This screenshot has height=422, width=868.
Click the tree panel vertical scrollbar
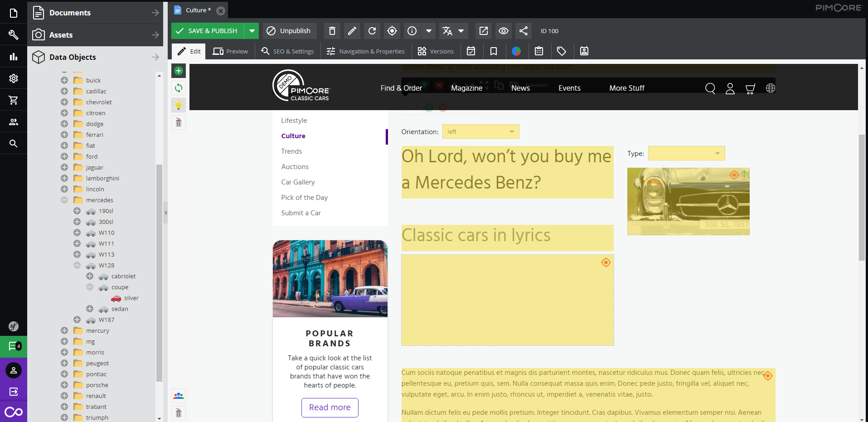159,272
